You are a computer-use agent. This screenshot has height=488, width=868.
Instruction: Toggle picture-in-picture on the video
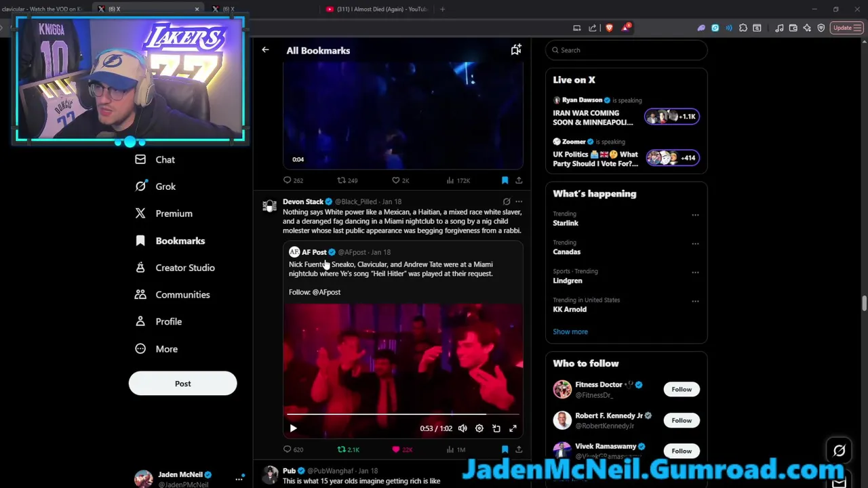point(496,428)
